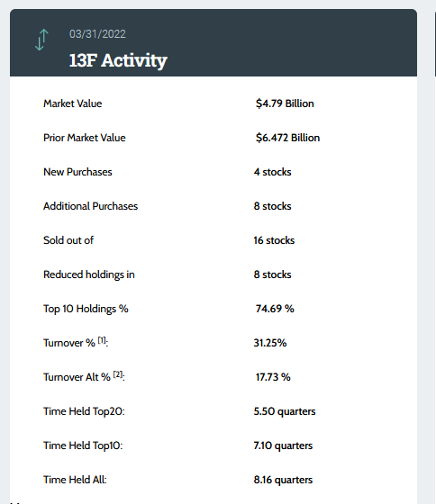The width and height of the screenshot is (436, 504).
Task: Click the Sold out of label
Action: click(68, 240)
